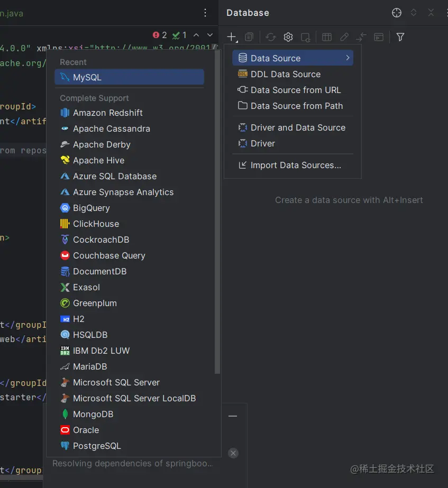Select PostgreSQL data source

[129, 446]
